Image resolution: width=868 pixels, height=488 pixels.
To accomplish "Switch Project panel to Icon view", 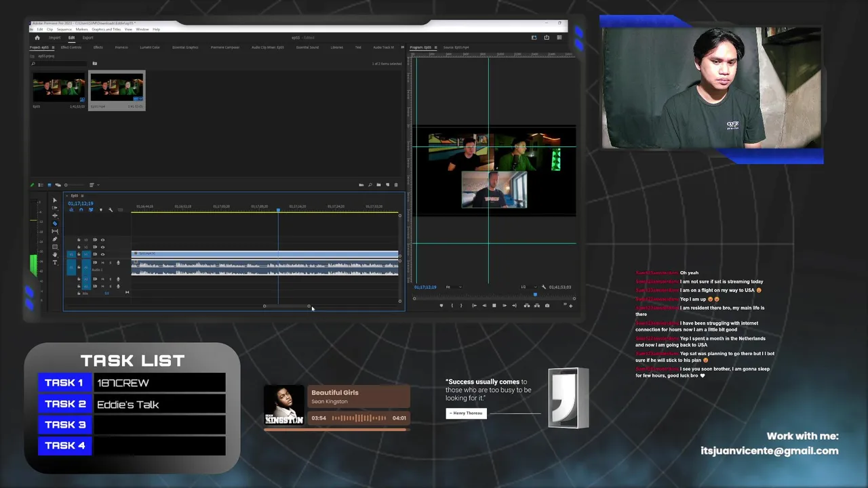I will 50,184.
